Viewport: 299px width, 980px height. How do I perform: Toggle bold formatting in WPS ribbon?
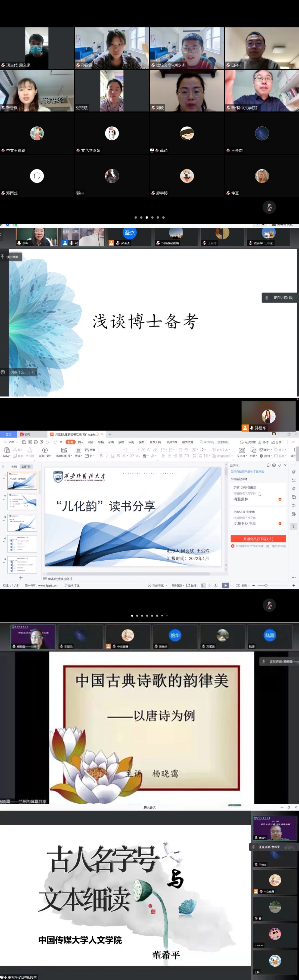pyautogui.click(x=101, y=456)
